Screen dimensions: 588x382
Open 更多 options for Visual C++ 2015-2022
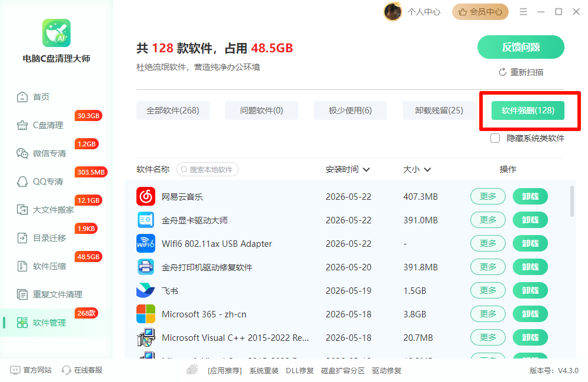tap(488, 337)
